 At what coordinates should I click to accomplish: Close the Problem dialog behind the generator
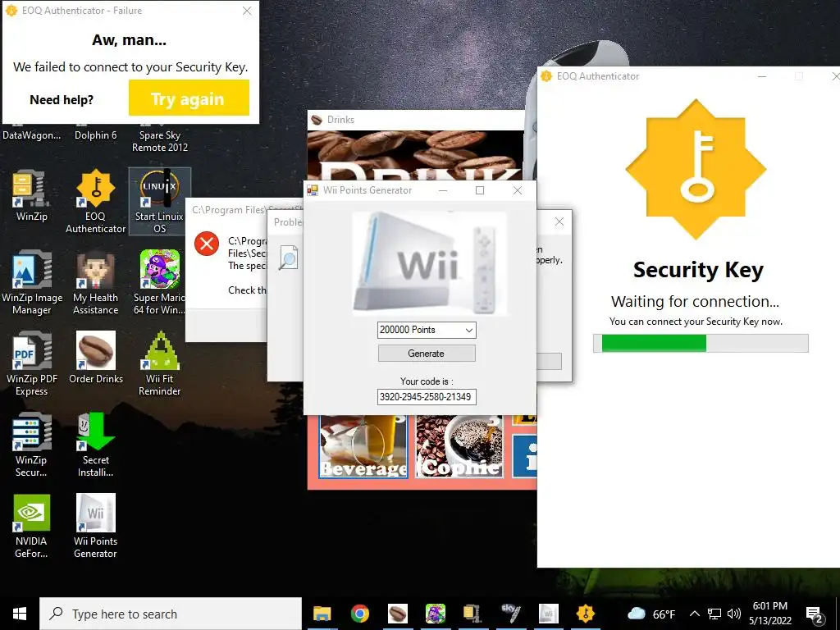(559, 221)
